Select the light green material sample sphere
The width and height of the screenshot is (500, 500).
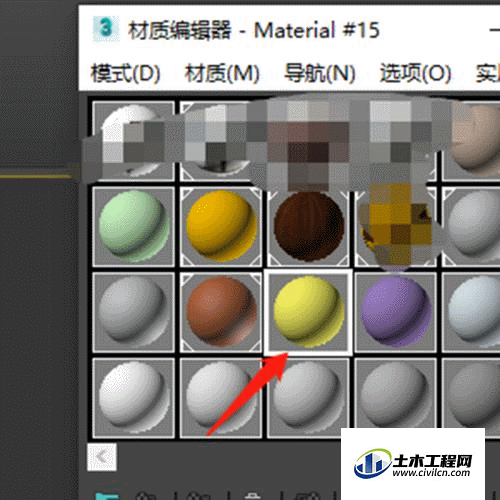(x=133, y=227)
